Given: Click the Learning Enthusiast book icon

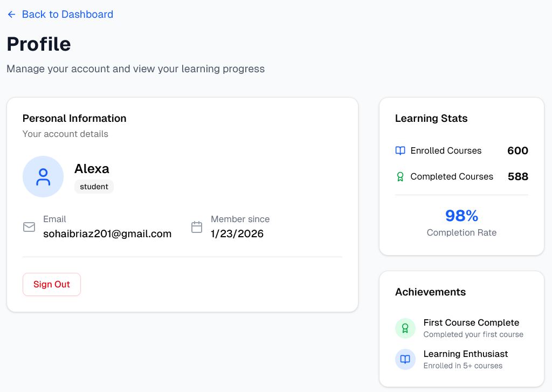Looking at the screenshot, I should pyautogui.click(x=405, y=360).
